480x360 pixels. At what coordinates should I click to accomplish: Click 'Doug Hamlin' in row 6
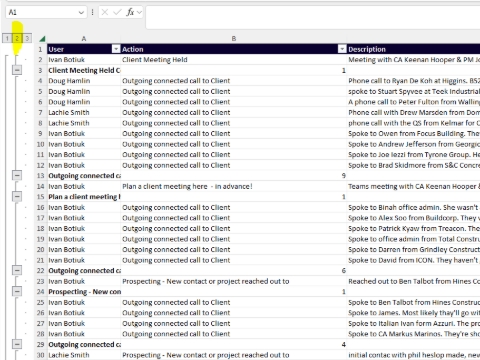coord(84,102)
